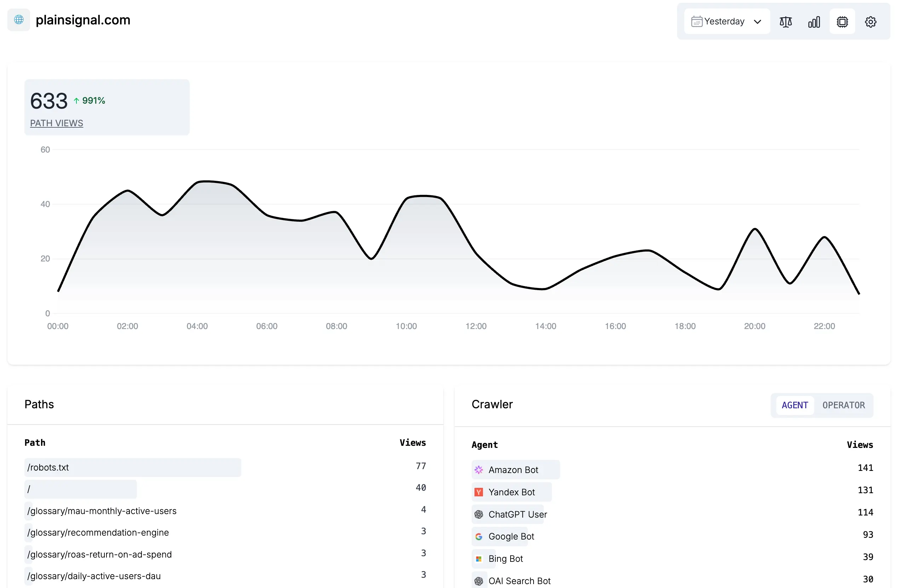
Task: Select the scales comparison icon in the toolbar
Action: (785, 22)
